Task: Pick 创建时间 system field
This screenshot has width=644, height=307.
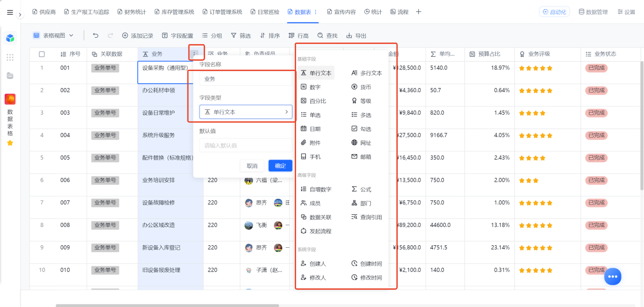Action: 367,263
